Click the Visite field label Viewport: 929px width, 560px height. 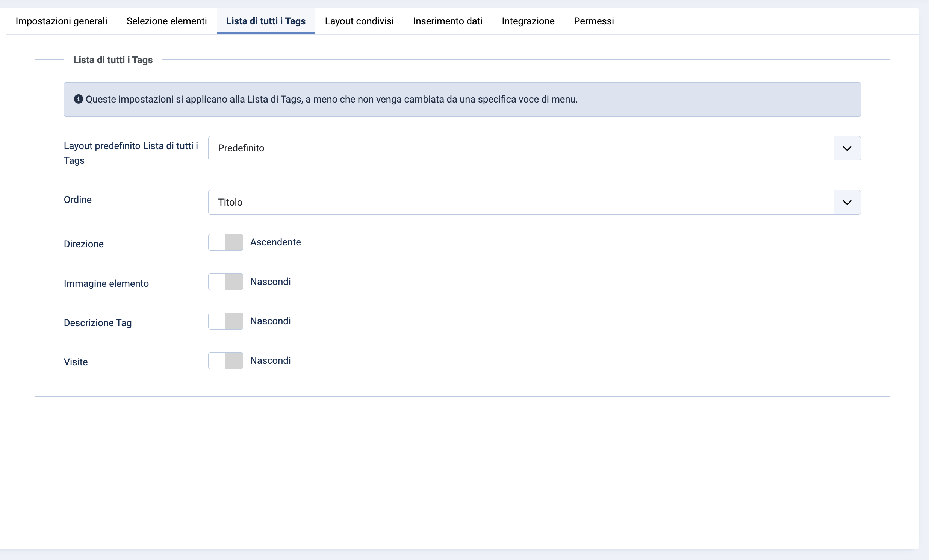pyautogui.click(x=76, y=362)
